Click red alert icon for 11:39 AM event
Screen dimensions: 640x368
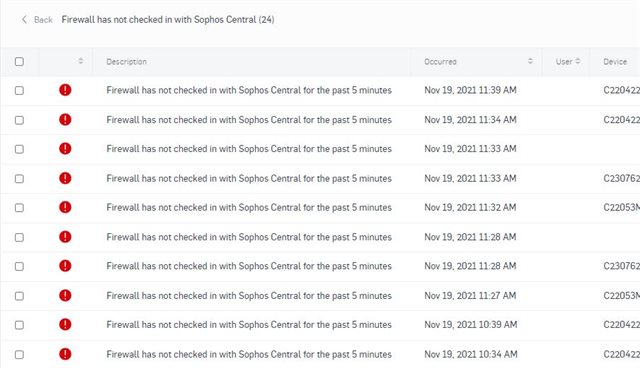(65, 90)
